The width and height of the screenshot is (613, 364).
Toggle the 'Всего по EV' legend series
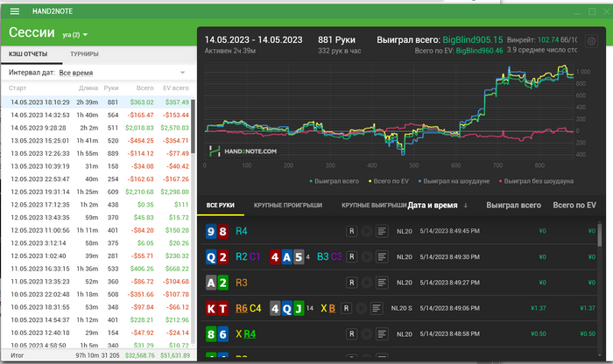tap(389, 181)
